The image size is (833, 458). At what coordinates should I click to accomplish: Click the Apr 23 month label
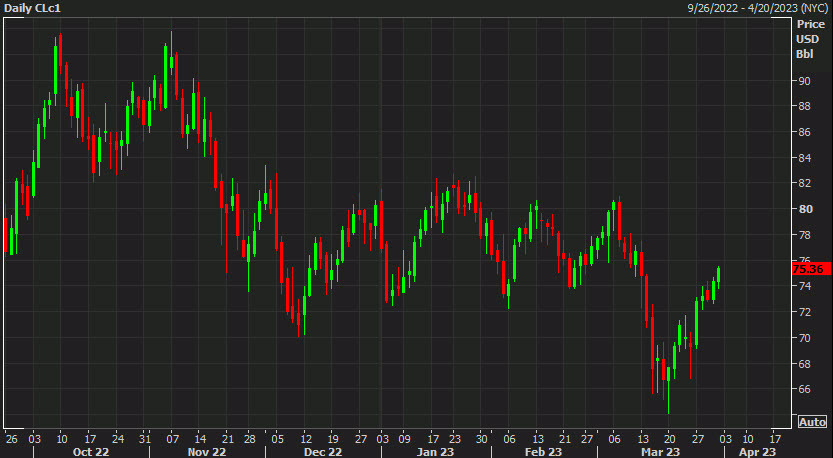757,452
